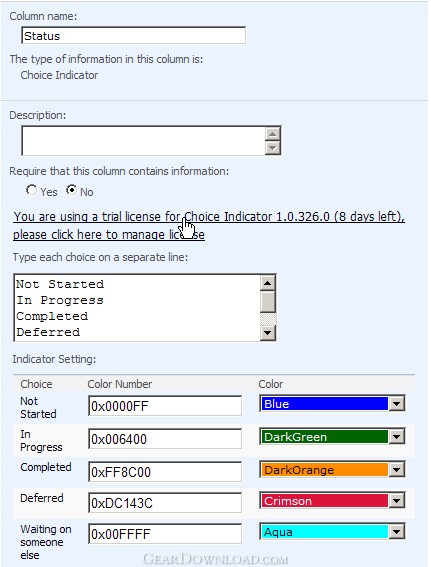Open the Blue color dropdown
This screenshot has height=567, width=431.
pyautogui.click(x=397, y=404)
